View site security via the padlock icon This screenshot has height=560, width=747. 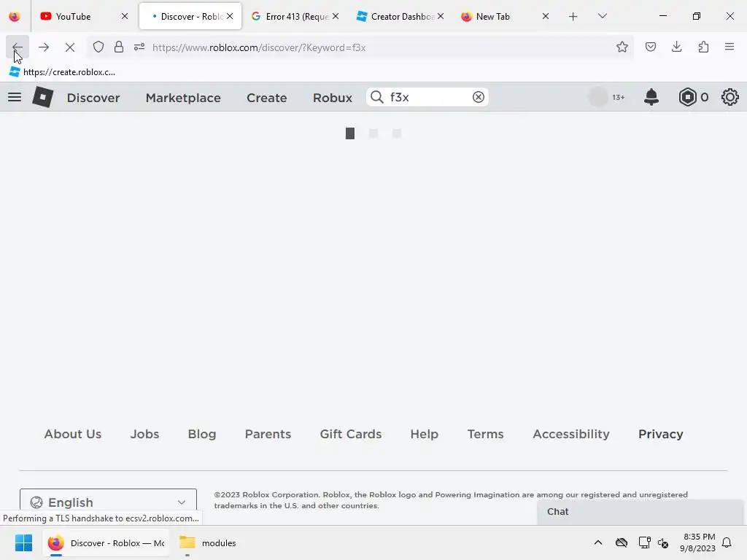(x=119, y=47)
